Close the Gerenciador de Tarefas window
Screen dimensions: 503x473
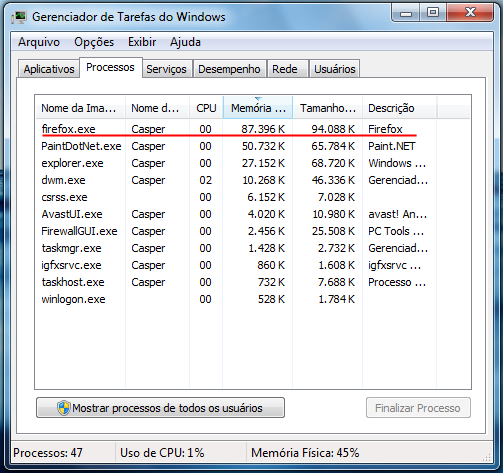470,13
